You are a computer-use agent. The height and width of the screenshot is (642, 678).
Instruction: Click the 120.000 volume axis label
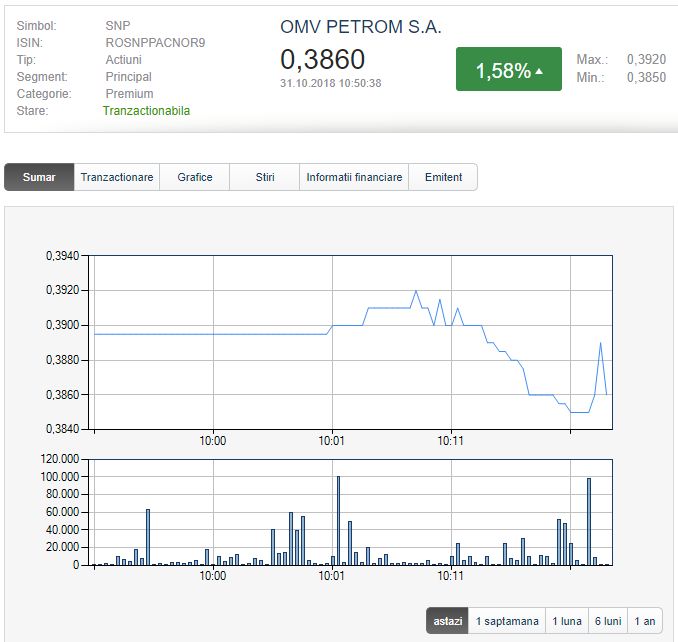pos(60,459)
